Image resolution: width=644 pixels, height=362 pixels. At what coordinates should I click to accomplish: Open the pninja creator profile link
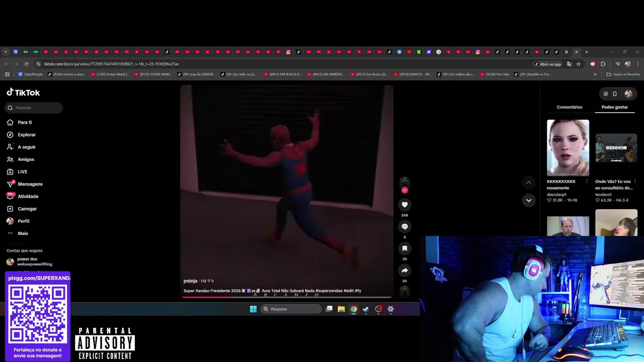pyautogui.click(x=190, y=281)
